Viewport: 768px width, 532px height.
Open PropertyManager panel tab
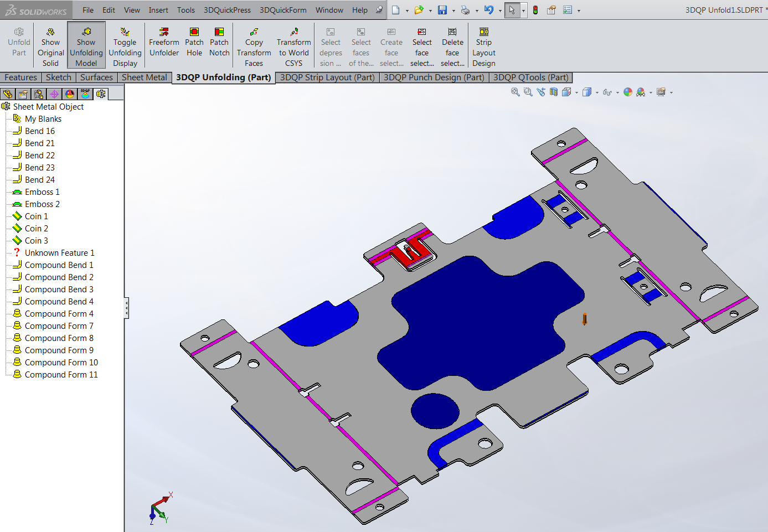pyautogui.click(x=23, y=94)
